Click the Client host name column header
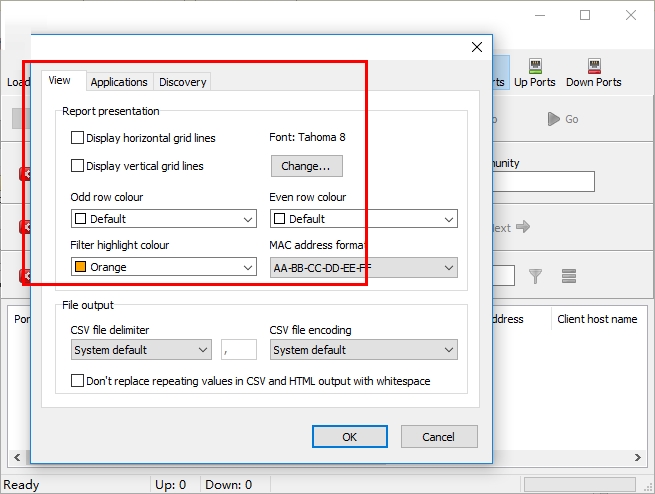 (597, 319)
